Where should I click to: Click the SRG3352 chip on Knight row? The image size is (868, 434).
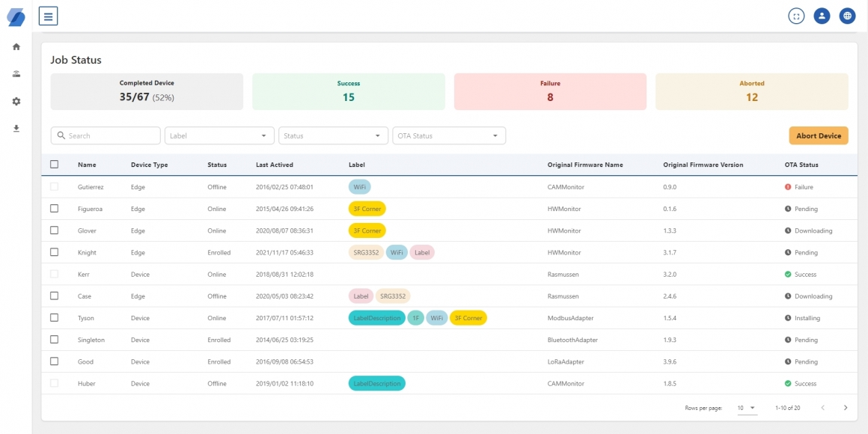366,252
